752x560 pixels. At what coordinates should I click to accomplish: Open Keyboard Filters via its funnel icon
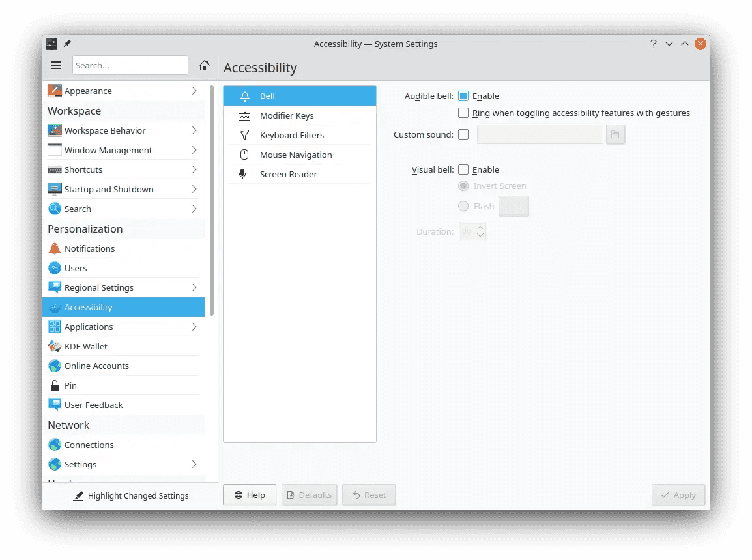pos(243,135)
